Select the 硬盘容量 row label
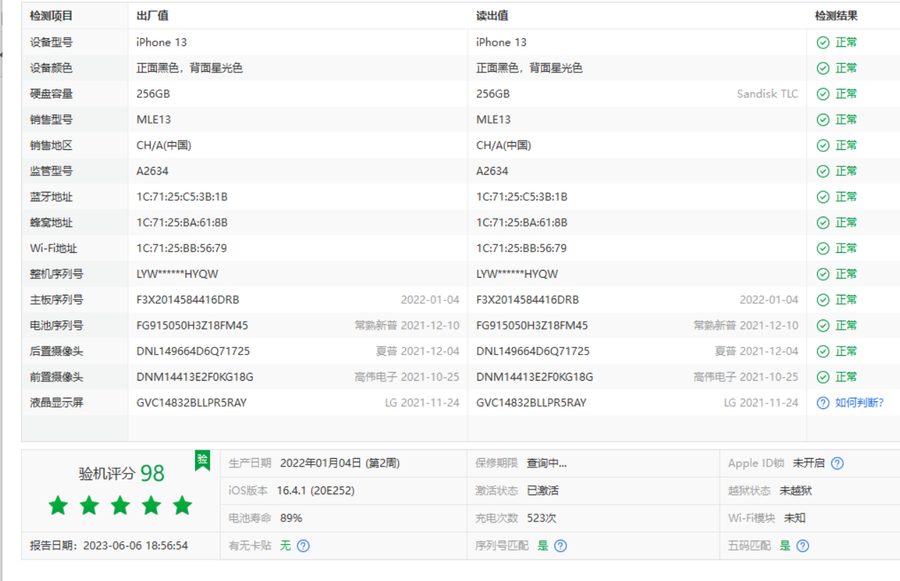900x581 pixels. (51, 94)
